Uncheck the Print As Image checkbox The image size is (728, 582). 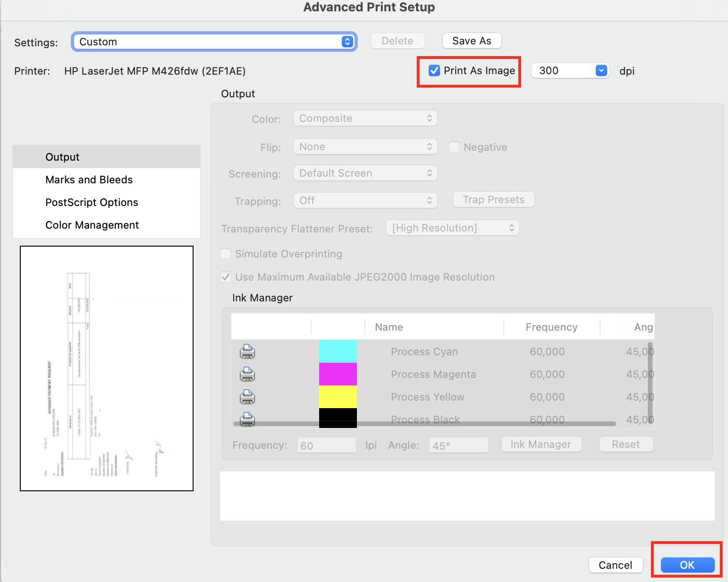click(x=434, y=71)
